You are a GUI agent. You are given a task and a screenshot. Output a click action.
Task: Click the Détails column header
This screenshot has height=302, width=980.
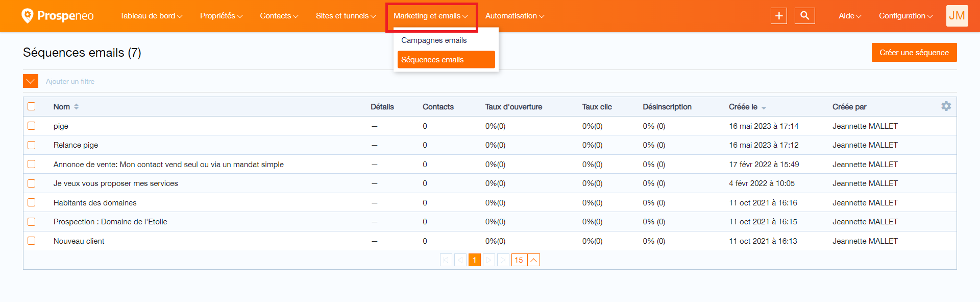382,107
